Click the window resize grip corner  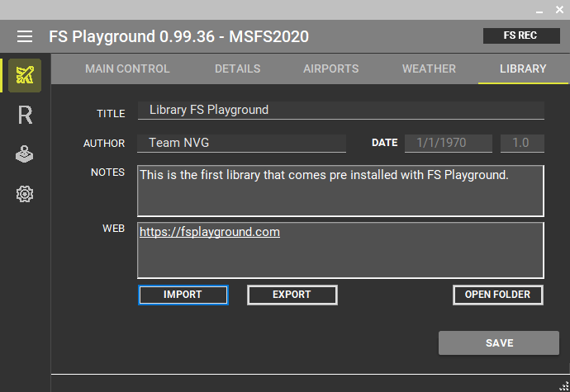click(564, 386)
